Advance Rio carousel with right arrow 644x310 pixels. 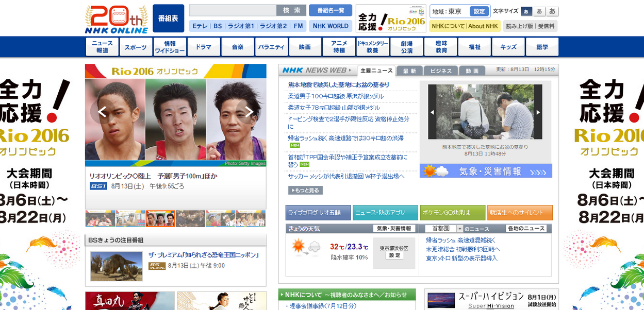tap(249, 111)
